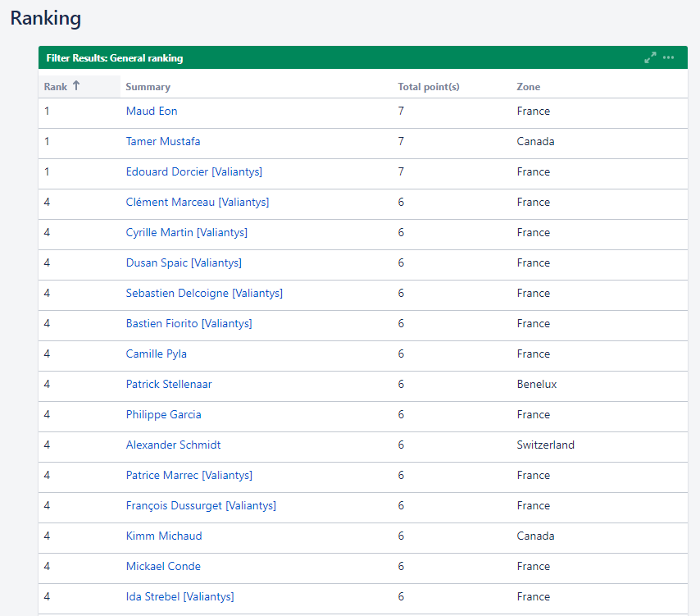
Task: Sort results by Rank column header
Action: click(56, 87)
